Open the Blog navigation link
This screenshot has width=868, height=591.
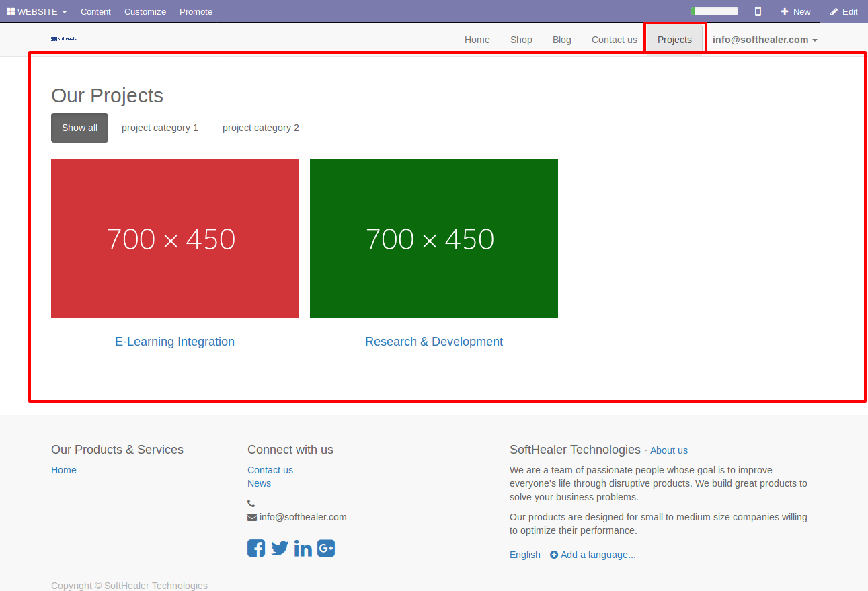[x=562, y=40]
